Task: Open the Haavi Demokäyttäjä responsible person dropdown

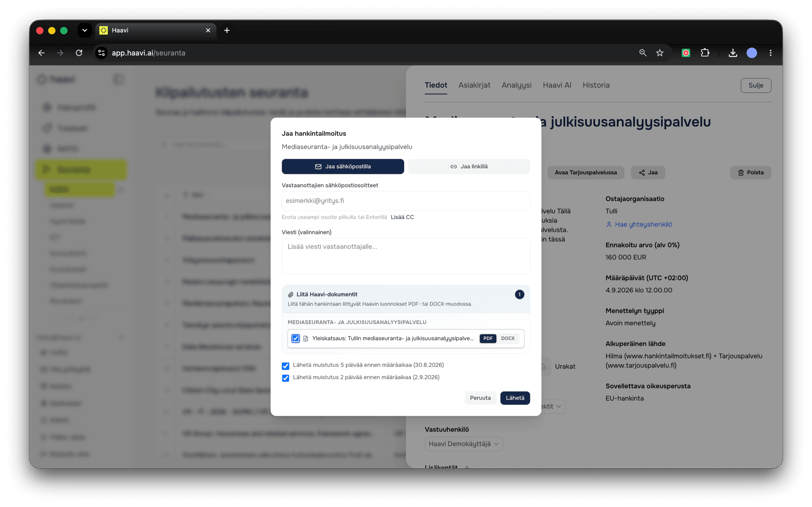Action: click(464, 444)
